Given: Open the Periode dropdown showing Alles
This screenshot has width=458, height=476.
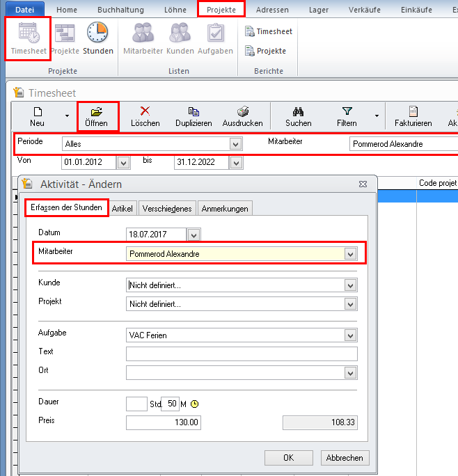Looking at the screenshot, I should tap(236, 144).
